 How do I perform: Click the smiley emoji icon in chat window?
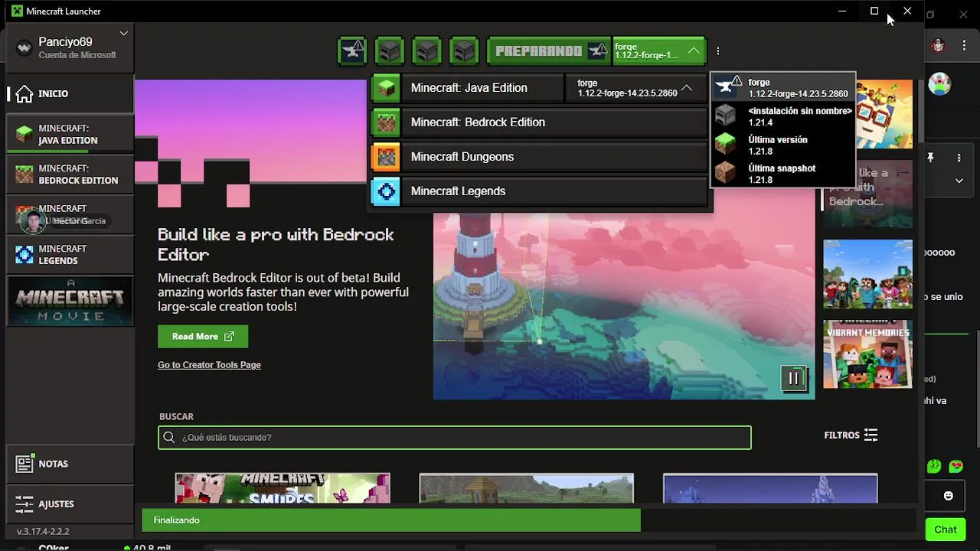tap(949, 496)
